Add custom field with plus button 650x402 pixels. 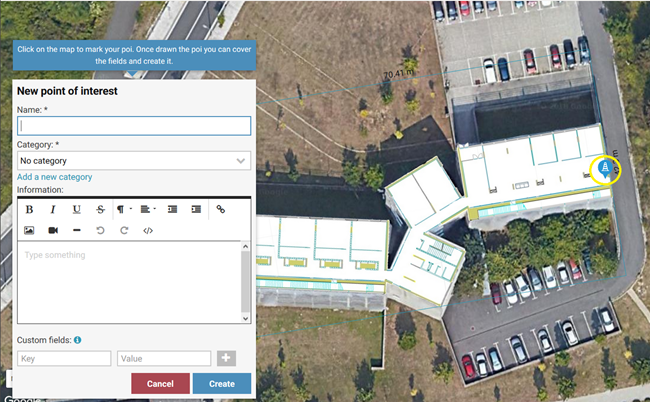pyautogui.click(x=226, y=358)
